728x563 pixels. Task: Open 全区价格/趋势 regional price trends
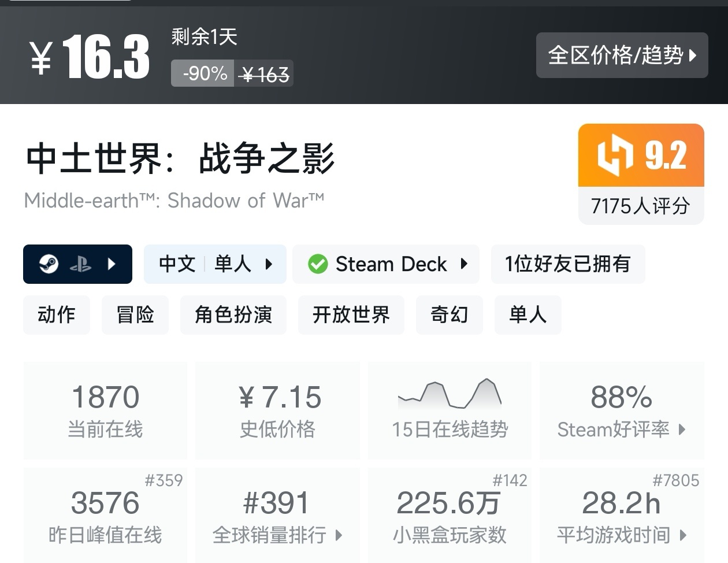pos(622,55)
